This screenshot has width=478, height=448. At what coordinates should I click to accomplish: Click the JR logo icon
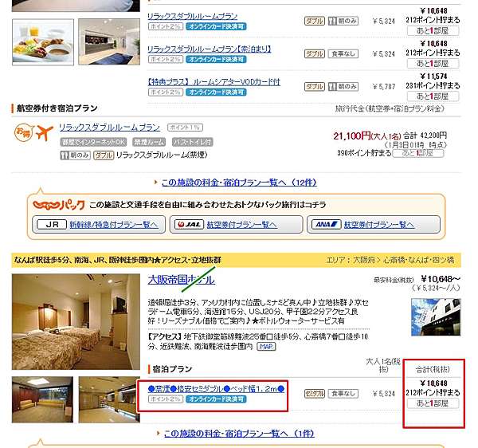52,225
